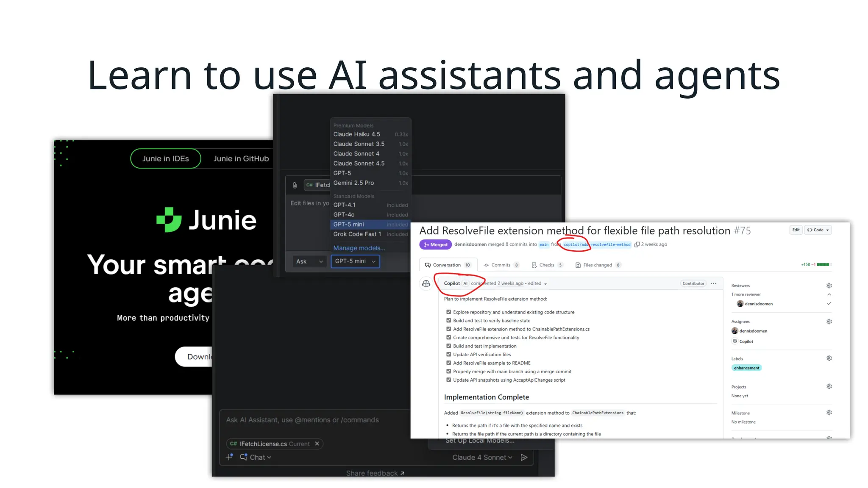
Task: Toggle 'Explore repository and understand' checkbox
Action: (448, 312)
